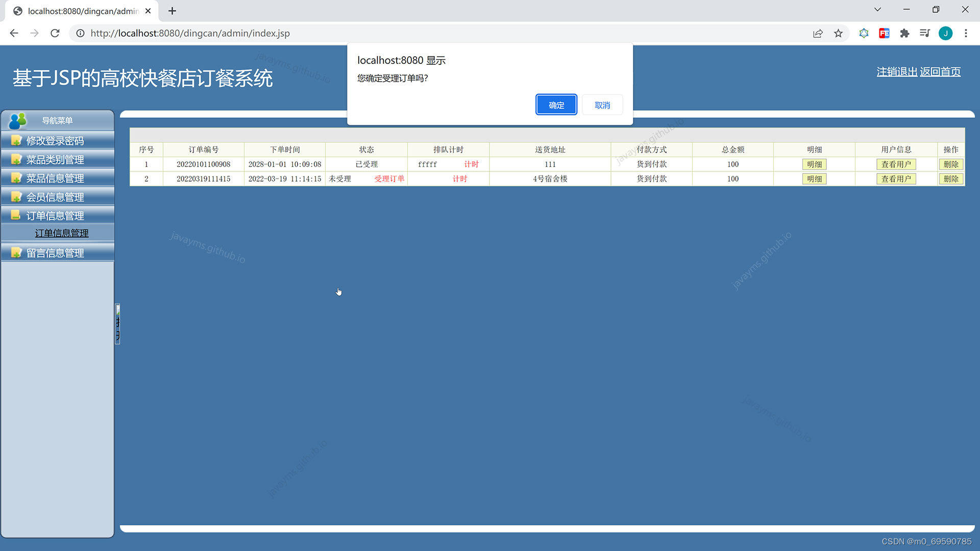
Task: Click the 修改登录密码 key icon in sidebar
Action: 16,140
